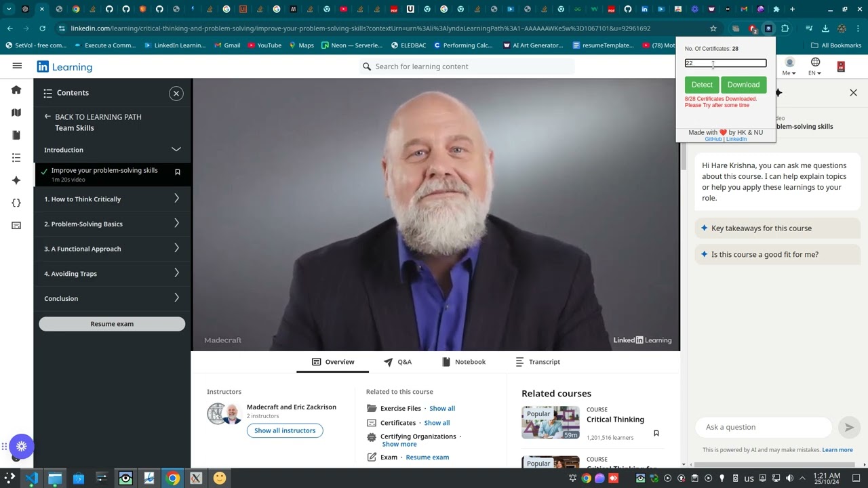Screen dimensions: 868x488
Task: Click the Critical Thinking course title
Action: pos(615,420)
